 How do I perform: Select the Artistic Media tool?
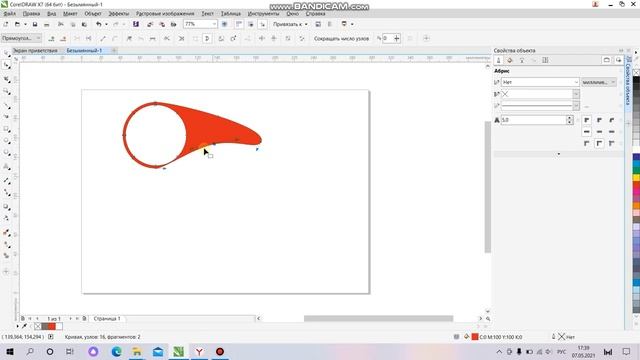(x=7, y=117)
